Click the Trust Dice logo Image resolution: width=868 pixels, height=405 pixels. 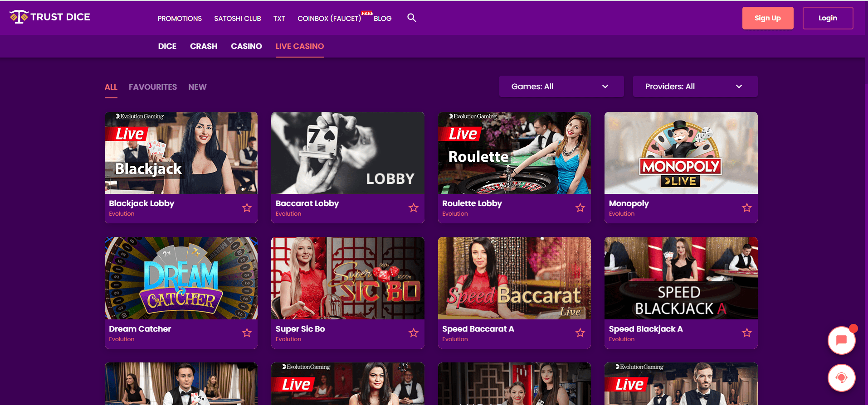click(50, 17)
